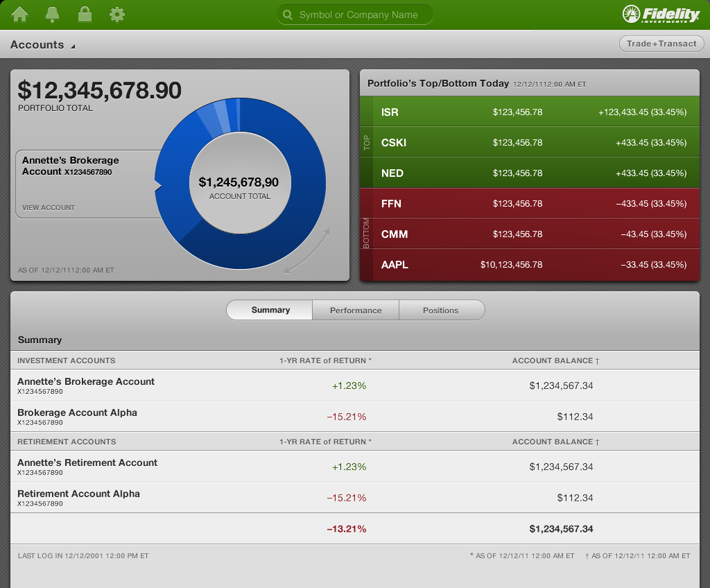Open Brokerage Account Alpha row
The height and width of the screenshot is (588, 710).
tap(355, 416)
